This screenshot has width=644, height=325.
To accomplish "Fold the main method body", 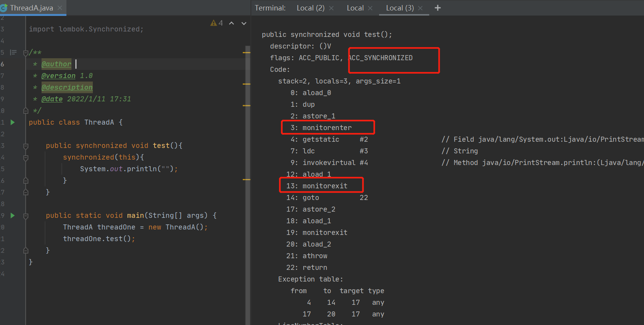I will tap(26, 216).
